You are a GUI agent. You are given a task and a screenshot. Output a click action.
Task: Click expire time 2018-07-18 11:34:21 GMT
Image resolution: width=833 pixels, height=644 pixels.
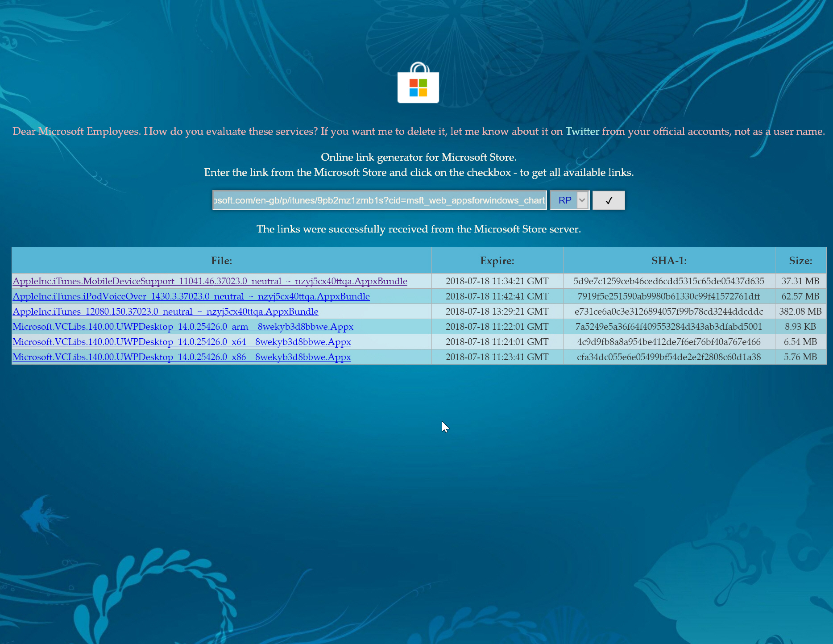tap(497, 281)
